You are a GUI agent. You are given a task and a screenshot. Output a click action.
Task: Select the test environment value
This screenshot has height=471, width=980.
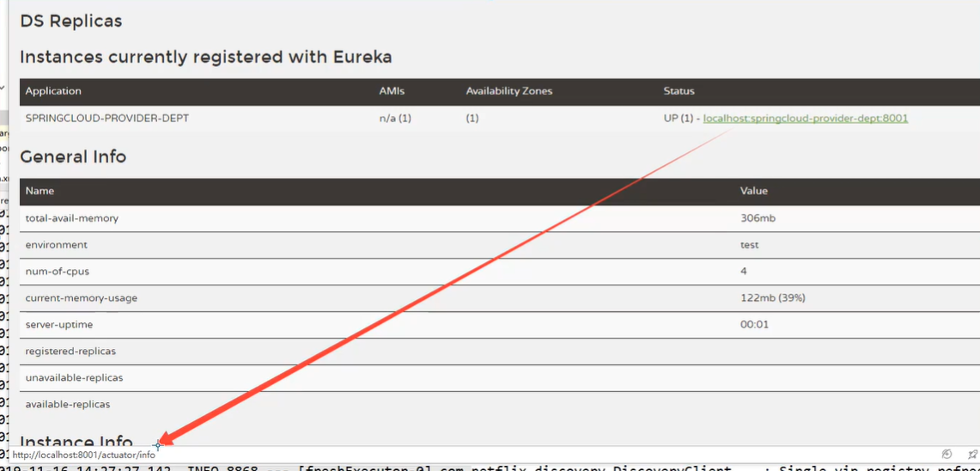[749, 245]
